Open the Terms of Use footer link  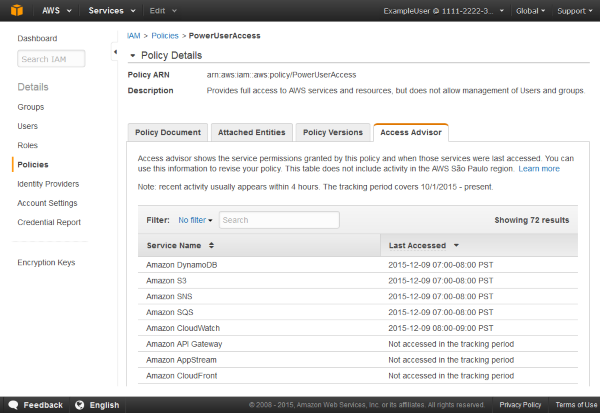pyautogui.click(x=576, y=405)
